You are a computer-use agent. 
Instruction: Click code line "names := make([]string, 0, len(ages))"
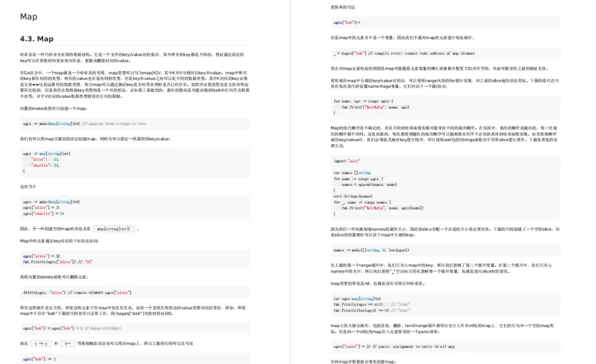[371, 250]
